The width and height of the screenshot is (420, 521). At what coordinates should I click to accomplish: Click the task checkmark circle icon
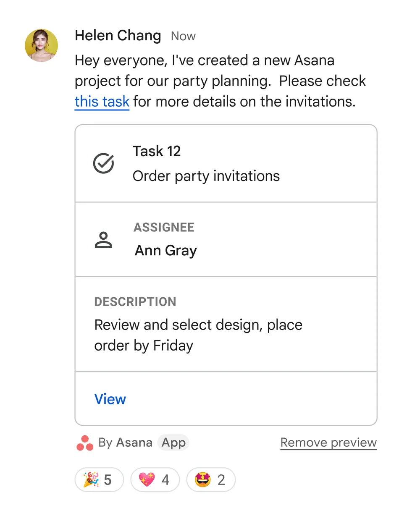[103, 163]
